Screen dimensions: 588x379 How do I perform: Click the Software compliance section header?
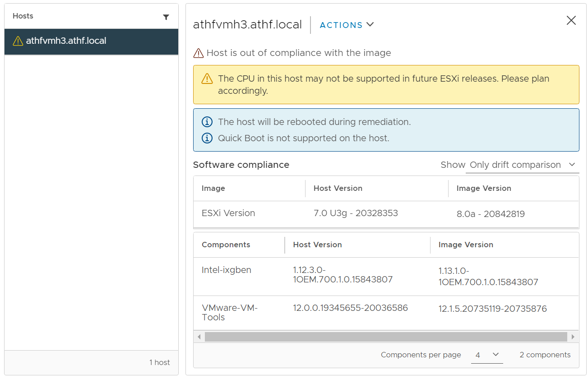[x=241, y=165]
